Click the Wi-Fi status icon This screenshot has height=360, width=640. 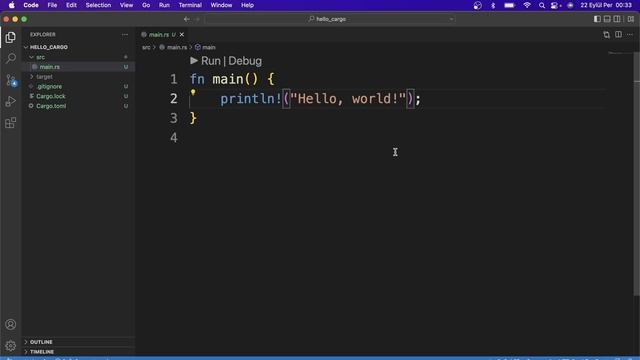click(x=527, y=5)
